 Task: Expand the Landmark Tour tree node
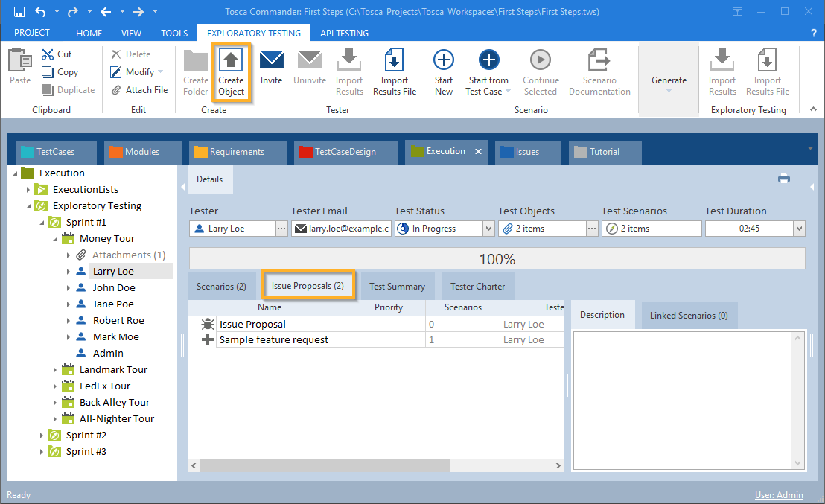tap(55, 370)
